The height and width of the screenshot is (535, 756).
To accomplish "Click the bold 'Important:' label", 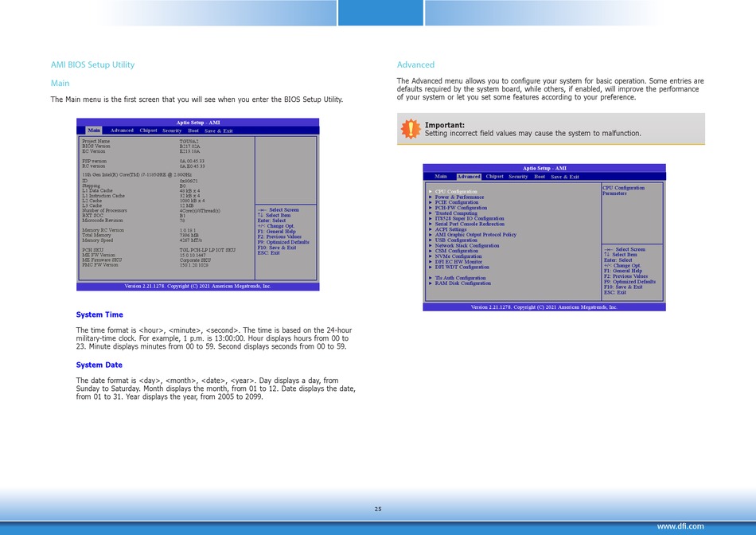I will pyautogui.click(x=445, y=125).
